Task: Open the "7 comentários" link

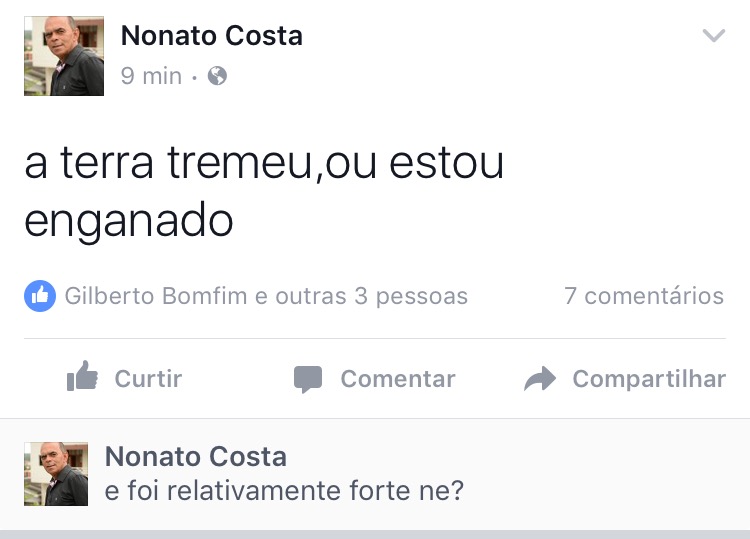Action: point(643,296)
